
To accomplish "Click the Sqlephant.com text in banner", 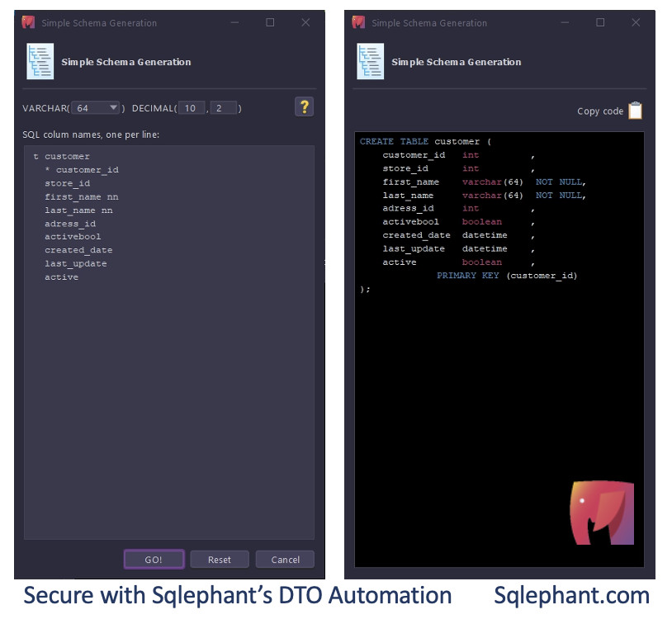I will coord(572,596).
